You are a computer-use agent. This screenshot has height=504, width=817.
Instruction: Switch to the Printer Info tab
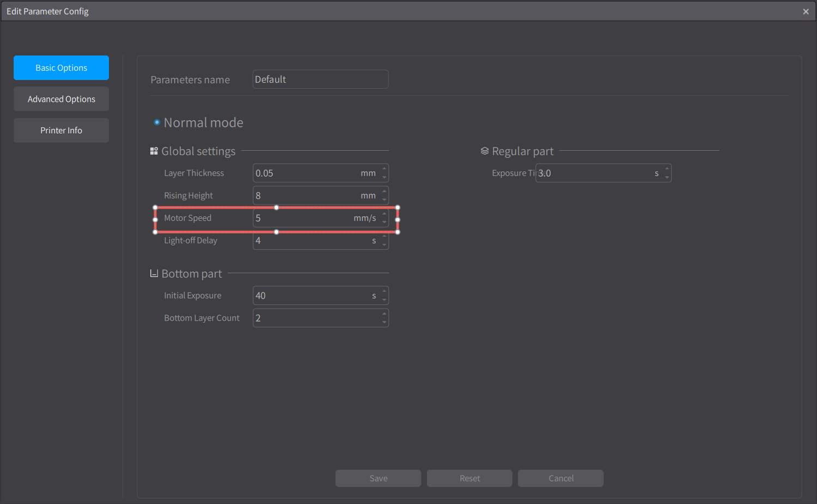pos(61,131)
